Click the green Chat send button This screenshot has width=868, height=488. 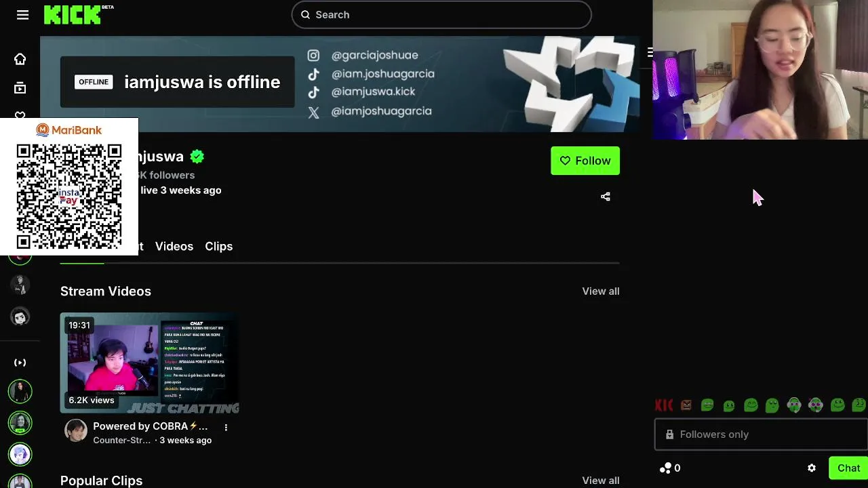tap(848, 468)
